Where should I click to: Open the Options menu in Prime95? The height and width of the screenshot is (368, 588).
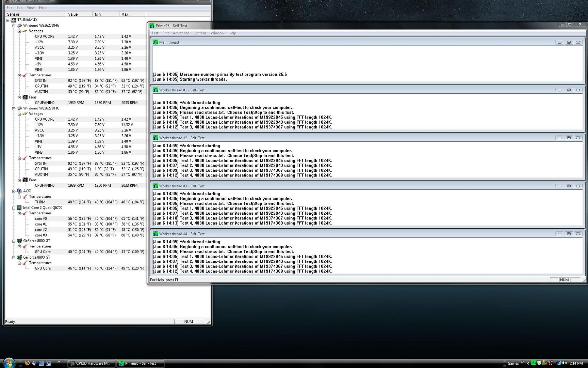pos(200,33)
